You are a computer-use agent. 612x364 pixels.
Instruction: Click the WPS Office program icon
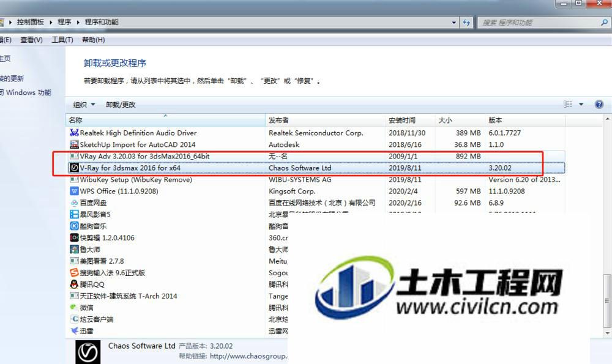pyautogui.click(x=74, y=191)
